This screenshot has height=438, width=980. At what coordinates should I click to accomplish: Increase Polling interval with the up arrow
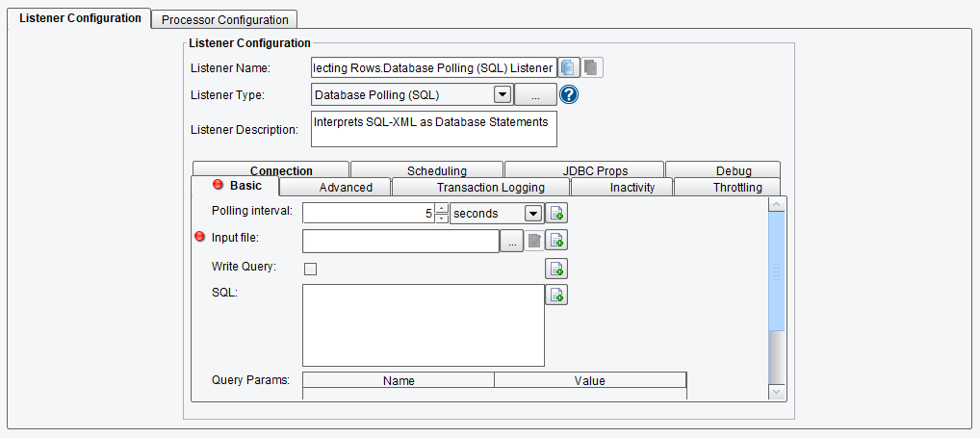tap(441, 208)
